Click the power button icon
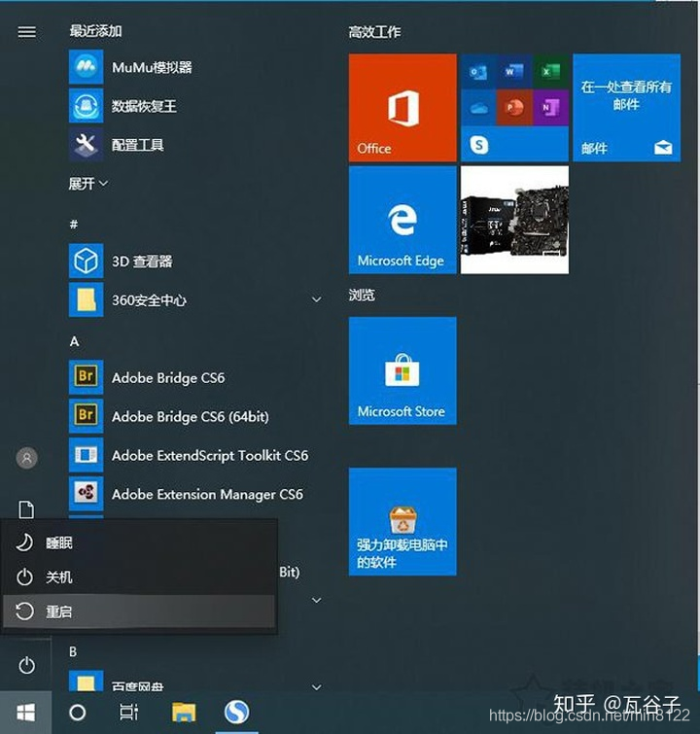 pos(26,665)
